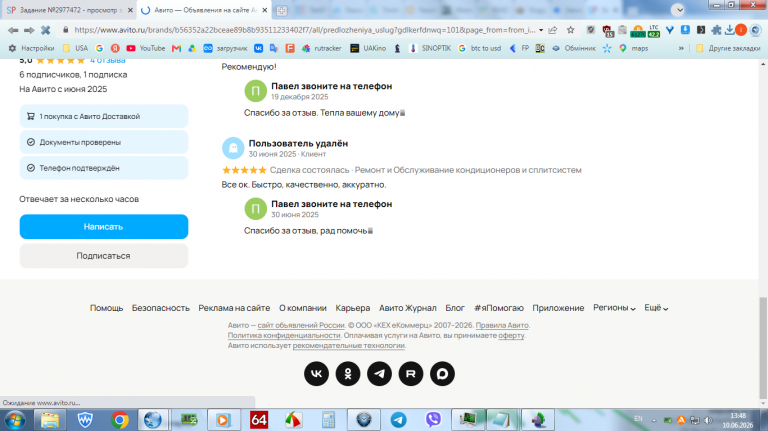Open Карьера footer item
The width and height of the screenshot is (768, 431).
353,308
